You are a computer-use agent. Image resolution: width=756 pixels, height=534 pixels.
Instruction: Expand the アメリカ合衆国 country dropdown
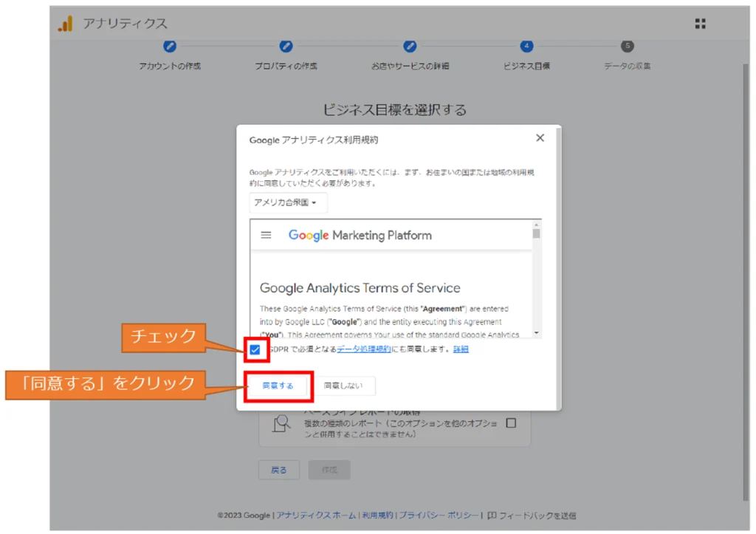[x=288, y=202]
